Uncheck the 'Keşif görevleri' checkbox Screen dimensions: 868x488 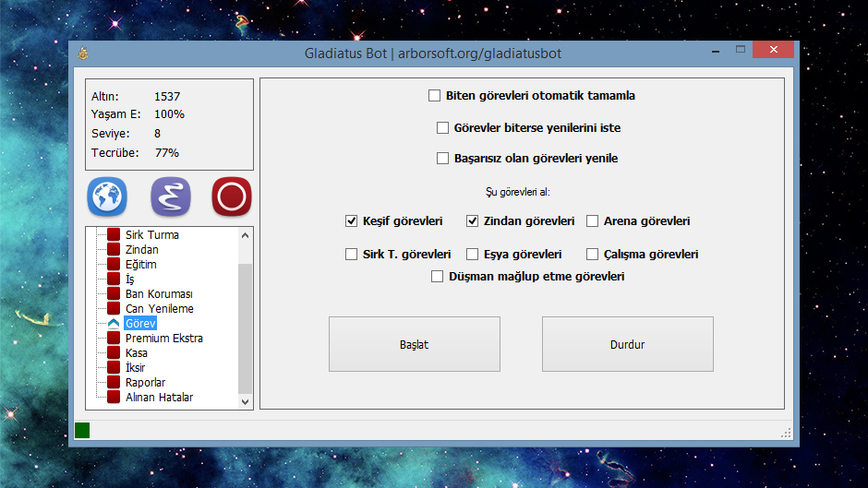(x=351, y=221)
